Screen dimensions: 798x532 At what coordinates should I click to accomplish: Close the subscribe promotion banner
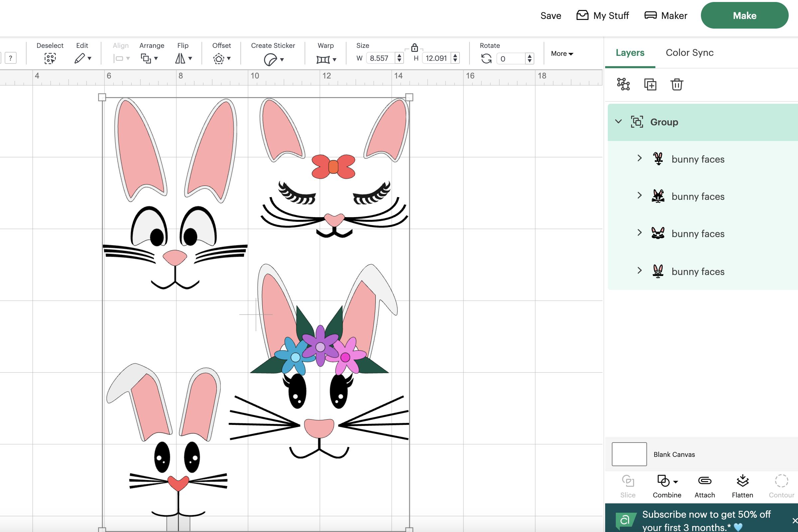pyautogui.click(x=794, y=520)
